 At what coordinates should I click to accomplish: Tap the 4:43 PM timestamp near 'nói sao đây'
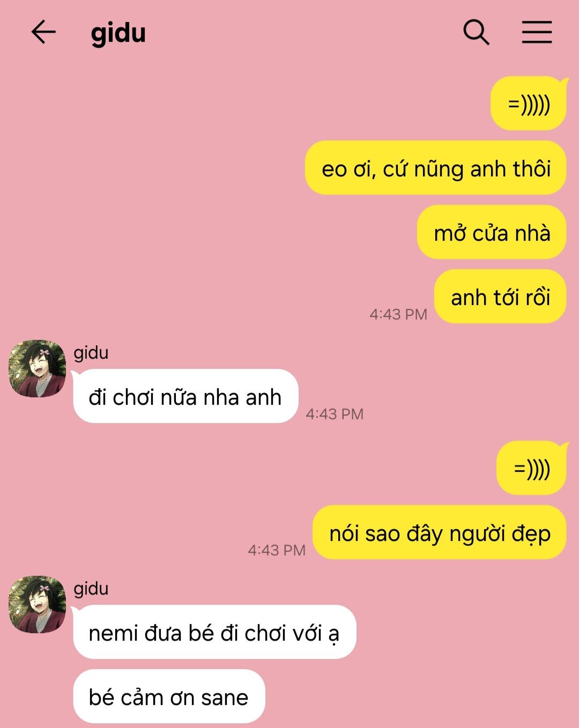coord(277,550)
